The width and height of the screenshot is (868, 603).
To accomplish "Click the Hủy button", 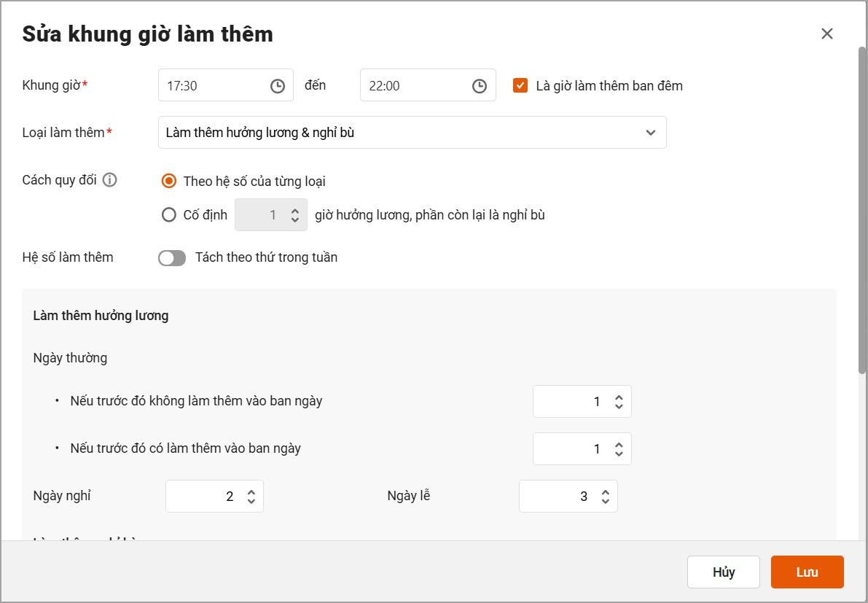I will coord(724,572).
